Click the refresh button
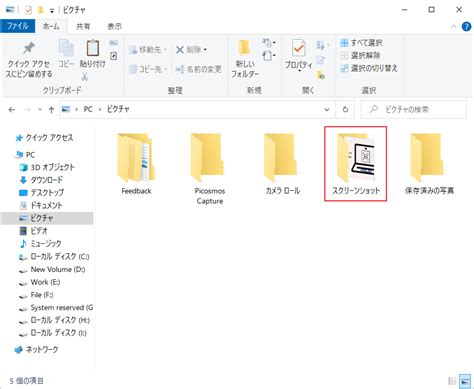 (x=345, y=109)
